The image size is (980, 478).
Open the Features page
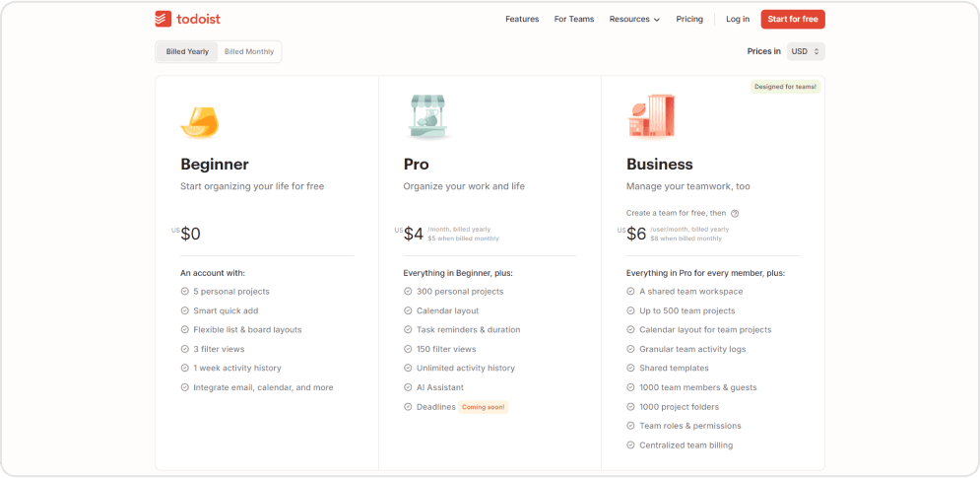(x=522, y=20)
